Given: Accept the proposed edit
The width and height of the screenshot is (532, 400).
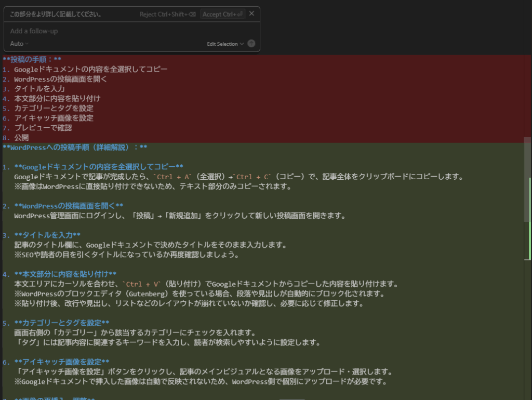Looking at the screenshot, I should (x=222, y=15).
